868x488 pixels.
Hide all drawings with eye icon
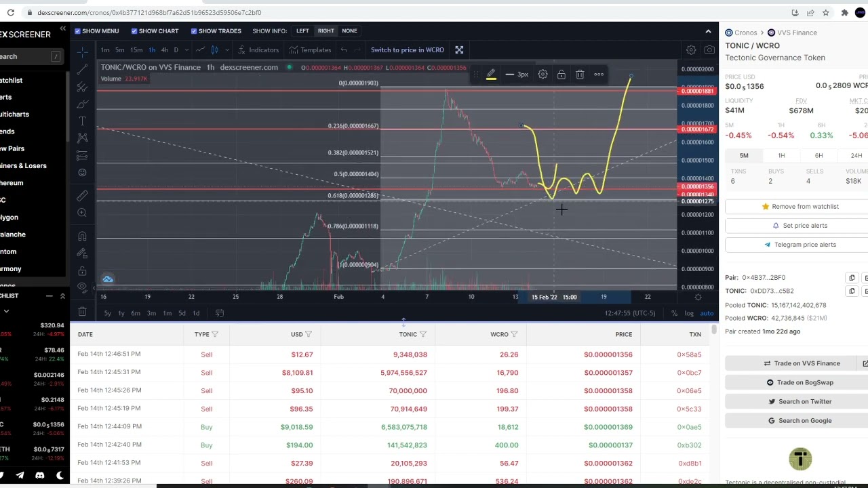82,287
